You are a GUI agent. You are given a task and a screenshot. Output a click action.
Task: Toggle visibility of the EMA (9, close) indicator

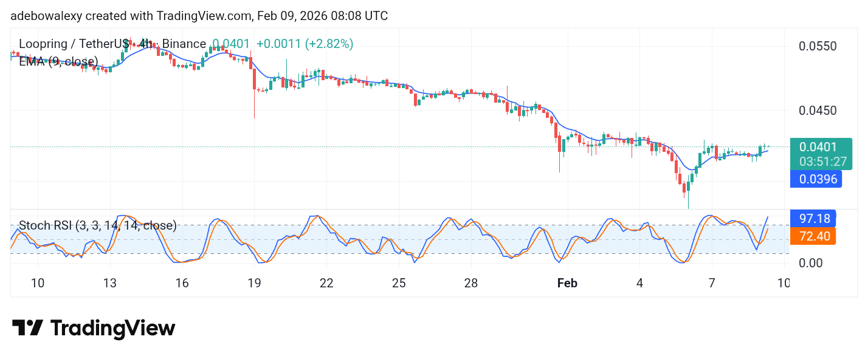coord(58,61)
